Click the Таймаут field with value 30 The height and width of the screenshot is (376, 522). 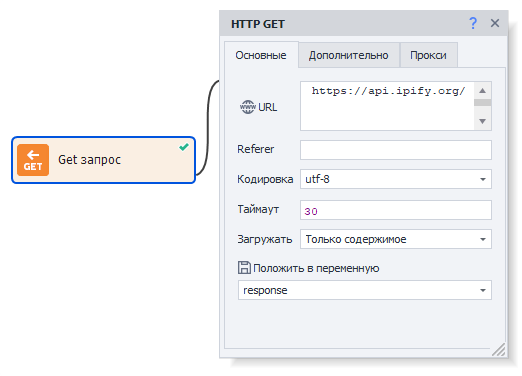pos(396,210)
